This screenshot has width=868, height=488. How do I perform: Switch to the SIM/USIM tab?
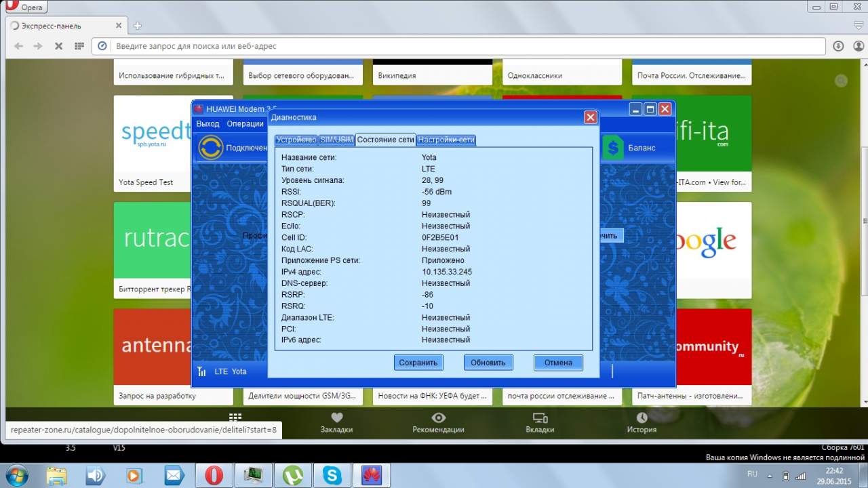click(x=337, y=140)
